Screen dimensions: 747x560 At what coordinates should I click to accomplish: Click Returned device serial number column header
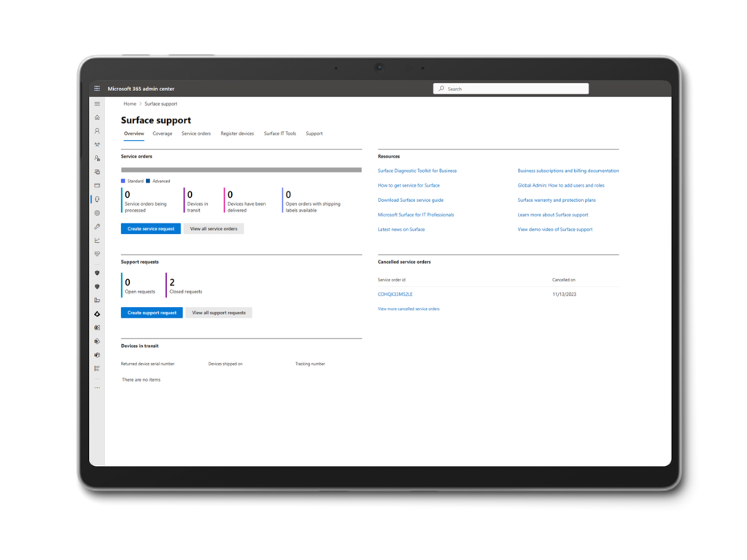(147, 364)
